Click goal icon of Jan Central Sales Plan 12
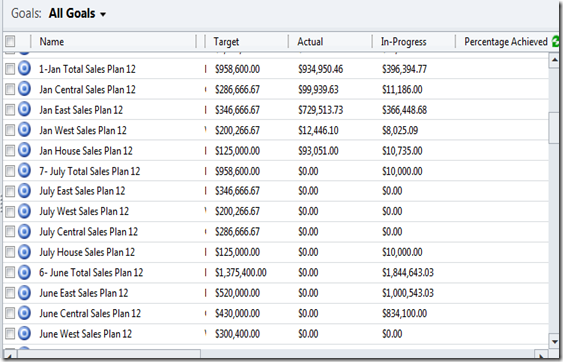 tap(24, 89)
